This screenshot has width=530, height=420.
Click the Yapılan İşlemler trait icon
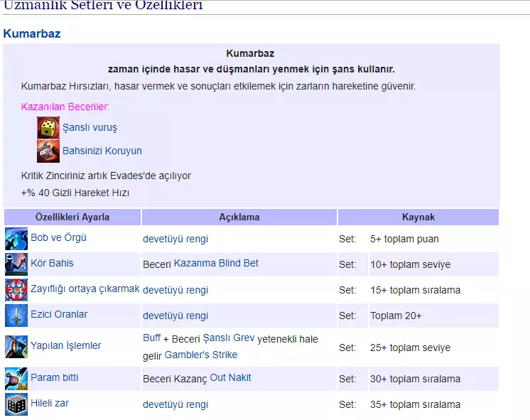pyautogui.click(x=16, y=347)
